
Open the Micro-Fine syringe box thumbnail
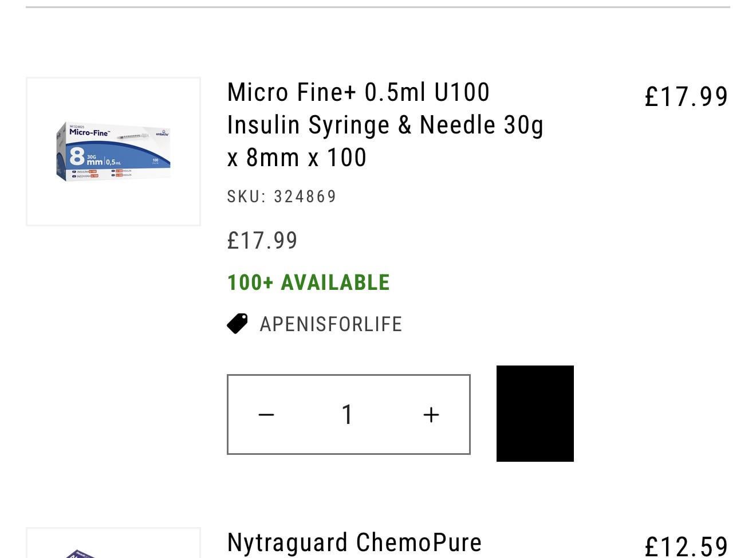(113, 152)
